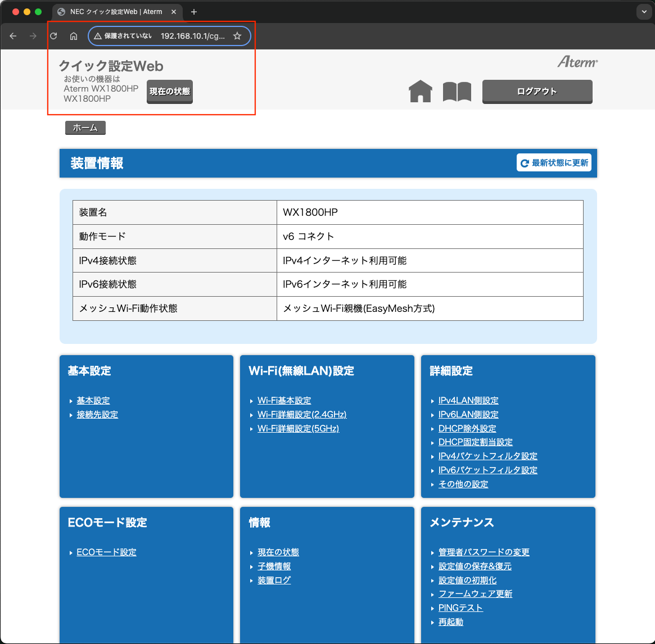Click the Wi-Fi(無線LAN)設定 panel heading
Image resolution: width=655 pixels, height=644 pixels.
[x=301, y=371]
